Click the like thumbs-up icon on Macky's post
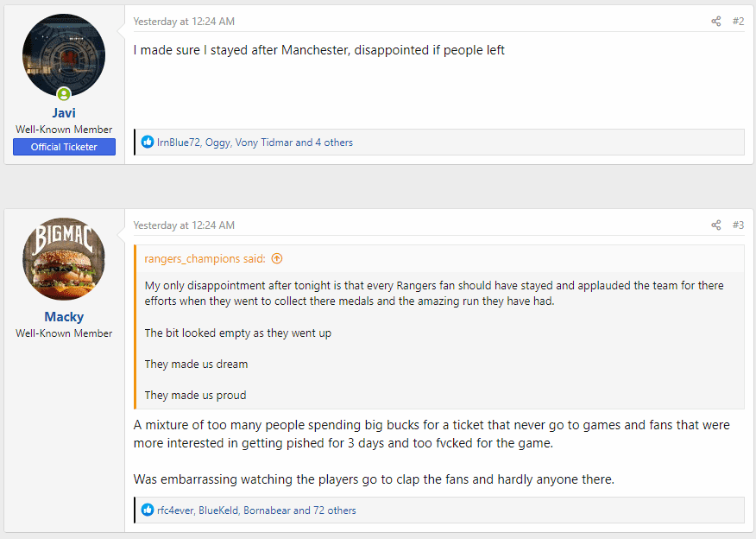 coord(148,510)
